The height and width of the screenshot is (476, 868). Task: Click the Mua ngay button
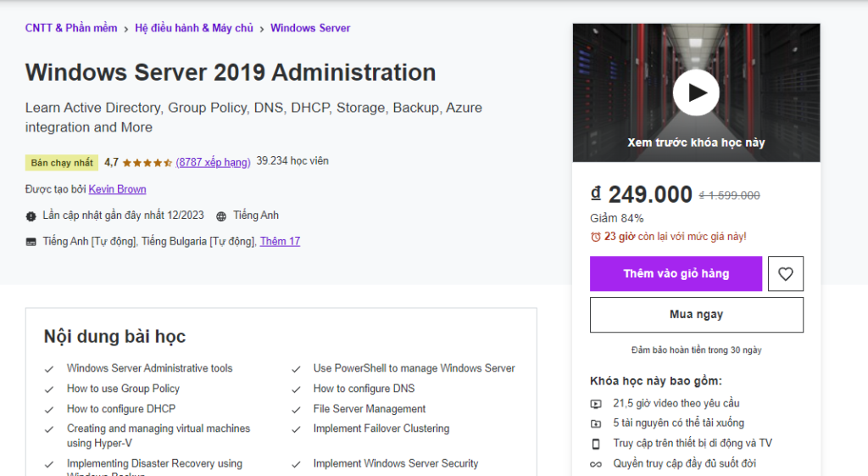[696, 315]
